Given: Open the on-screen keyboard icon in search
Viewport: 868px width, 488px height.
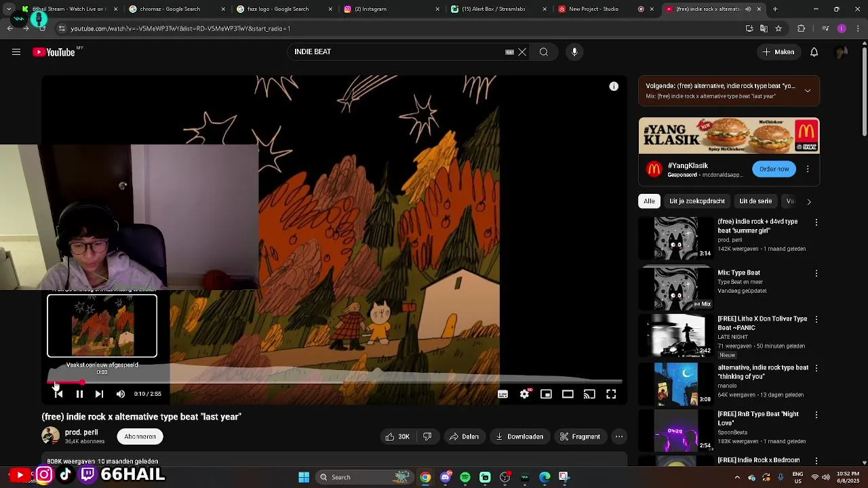Looking at the screenshot, I should click(x=509, y=52).
